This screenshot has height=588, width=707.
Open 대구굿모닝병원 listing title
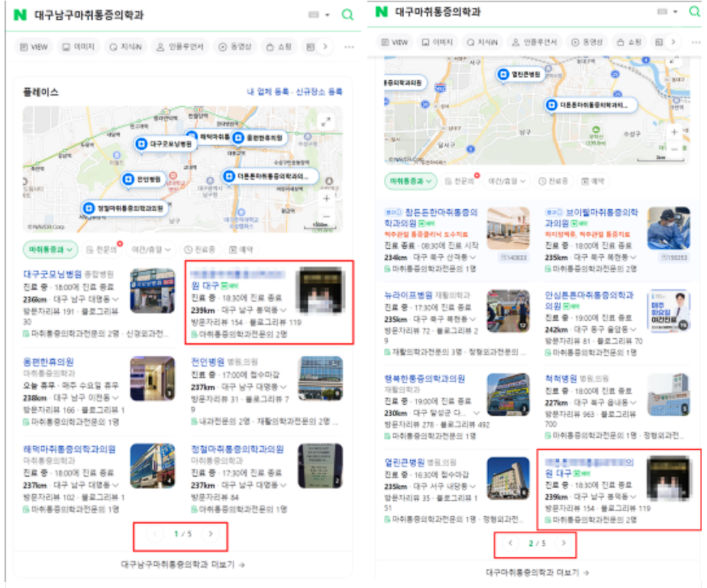pos(53,274)
